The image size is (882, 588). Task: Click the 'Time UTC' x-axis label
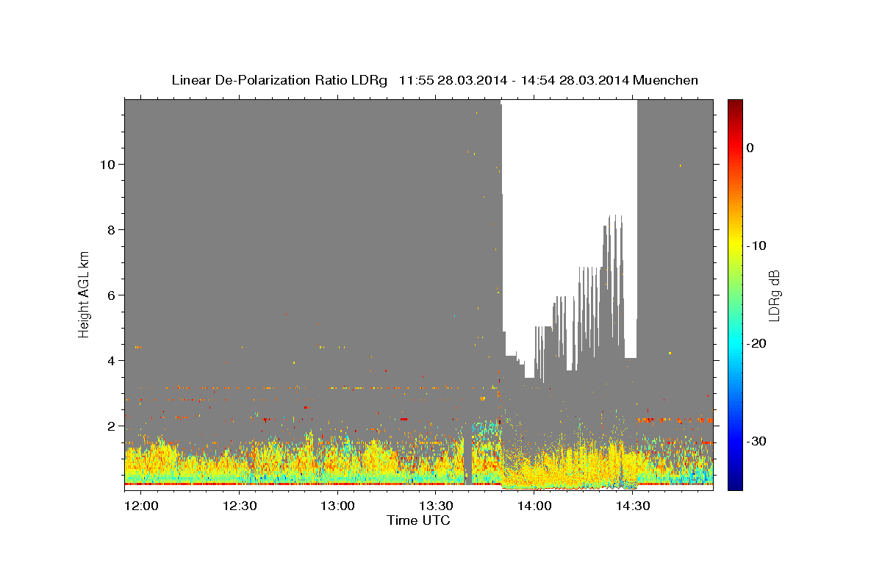click(418, 520)
